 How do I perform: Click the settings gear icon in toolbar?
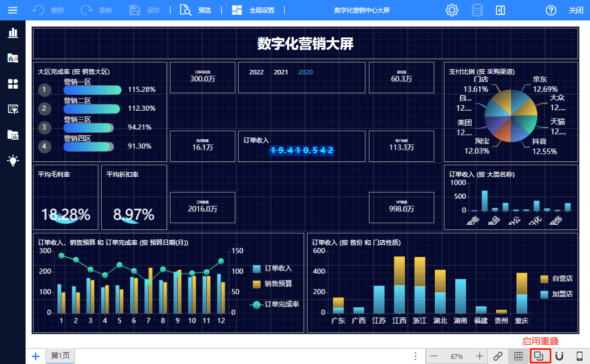pos(452,10)
